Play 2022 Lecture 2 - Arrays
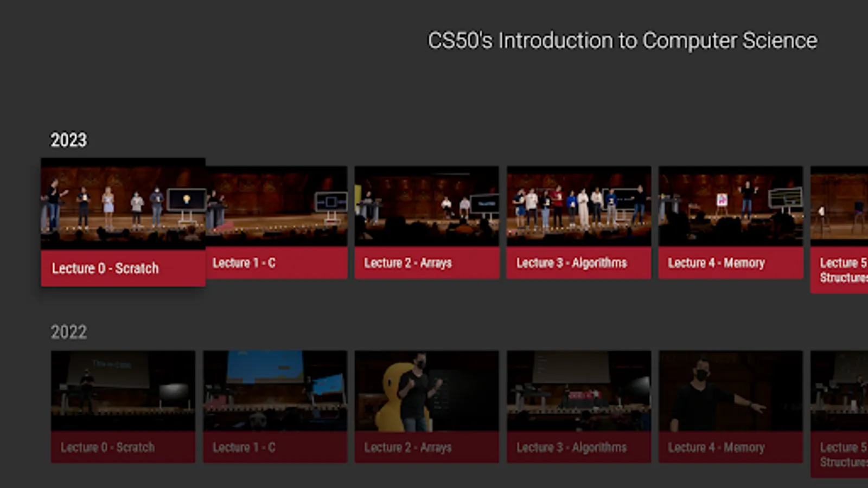Image resolution: width=868 pixels, height=488 pixels. 427,407
